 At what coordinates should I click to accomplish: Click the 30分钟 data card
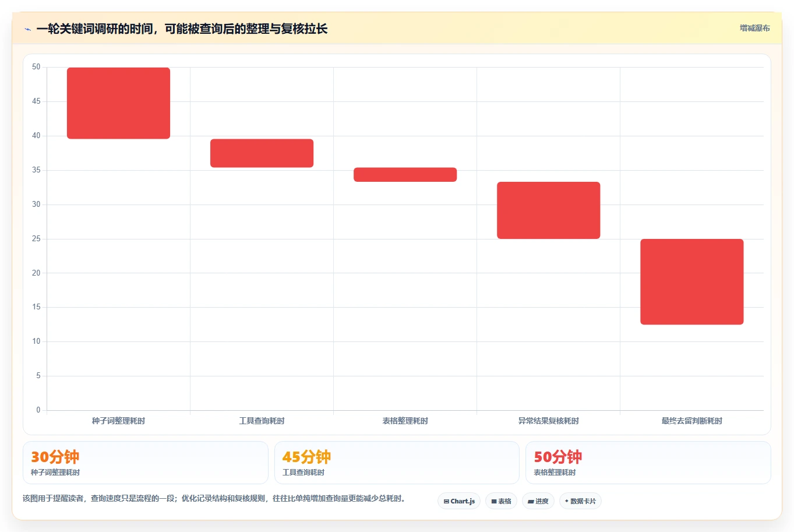pos(146,463)
